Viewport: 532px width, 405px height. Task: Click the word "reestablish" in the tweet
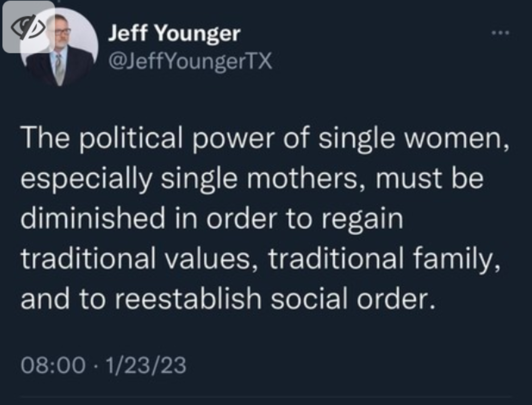pos(188,299)
